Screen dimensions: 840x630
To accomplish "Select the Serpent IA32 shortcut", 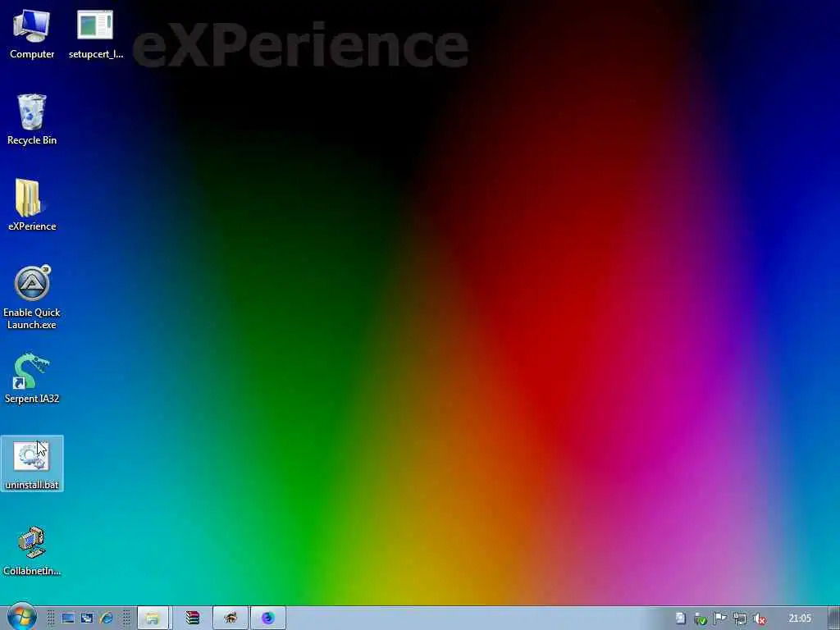I will [32, 378].
